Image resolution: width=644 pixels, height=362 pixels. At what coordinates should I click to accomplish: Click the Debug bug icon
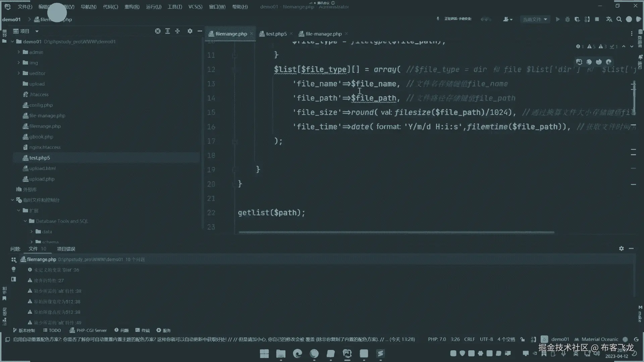coord(567,19)
